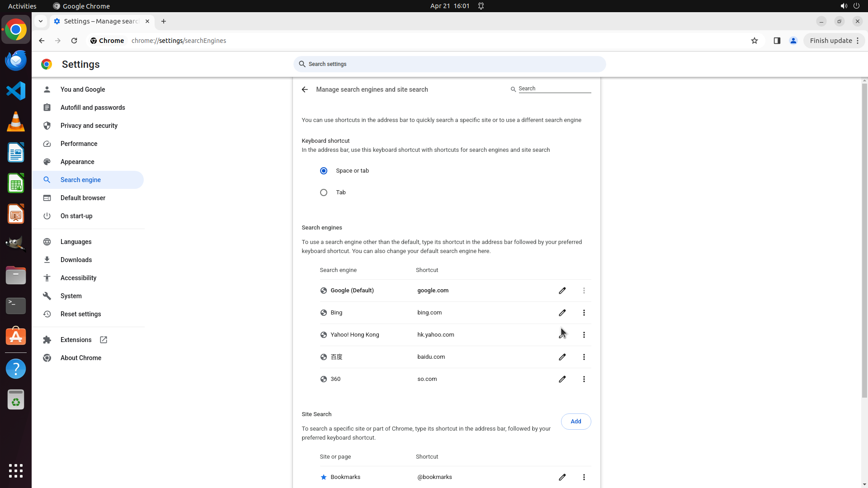Click the Search settings input field

point(449,64)
